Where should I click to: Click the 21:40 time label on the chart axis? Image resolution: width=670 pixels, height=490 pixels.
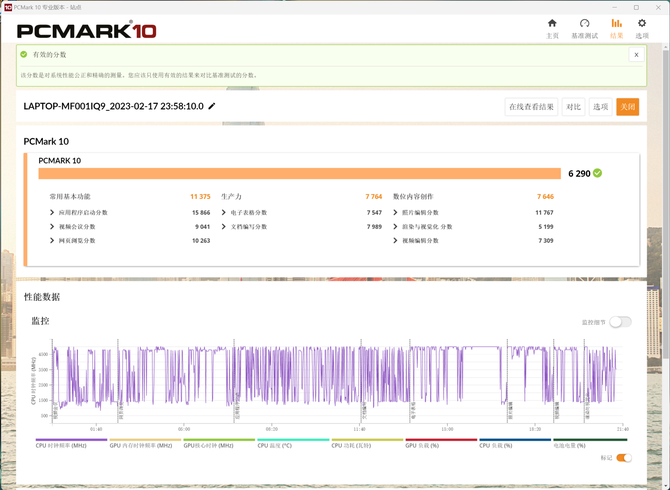point(623,429)
